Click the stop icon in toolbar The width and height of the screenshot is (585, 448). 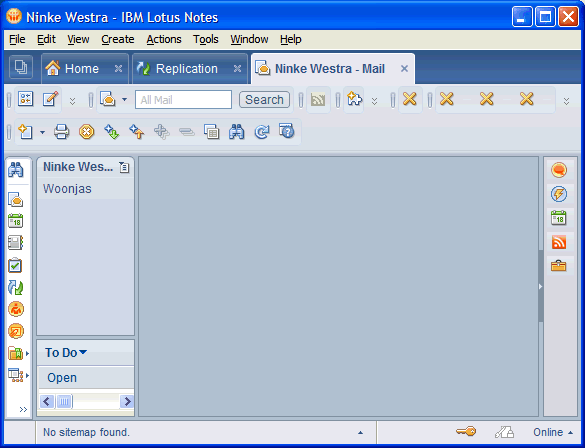pyautogui.click(x=87, y=132)
